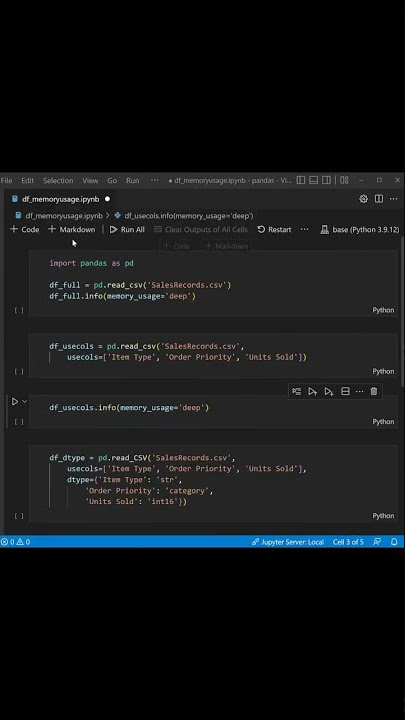Viewport: 405px width, 720px height.
Task: Click the execution count brackets of the first cell
Action: click(x=19, y=310)
